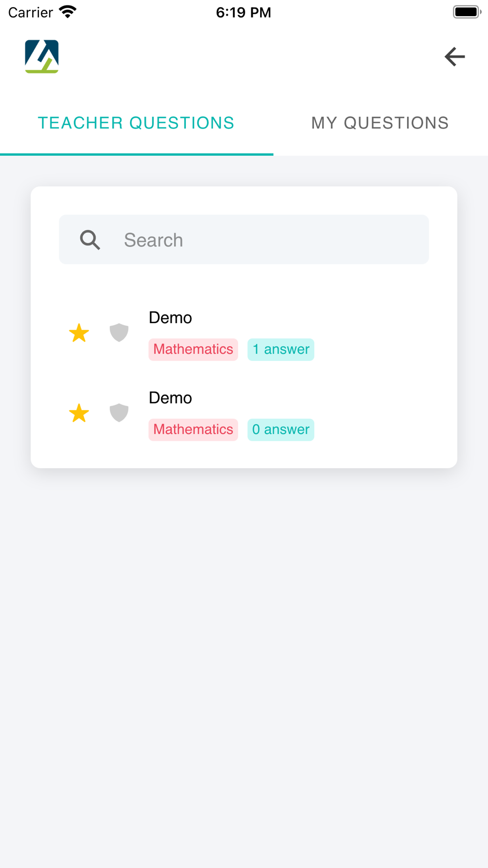Tap shield icon on first Demo question

coord(119,332)
